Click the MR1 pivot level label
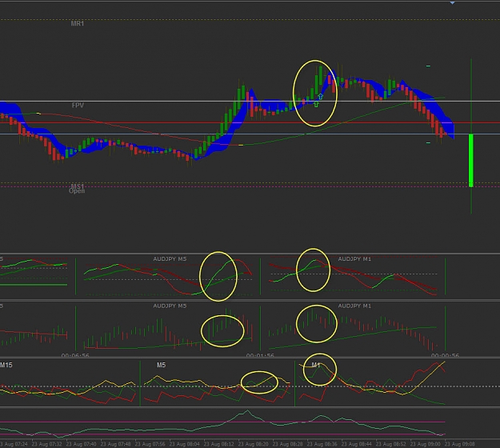Image resolution: width=500 pixels, height=448 pixels. point(78,23)
